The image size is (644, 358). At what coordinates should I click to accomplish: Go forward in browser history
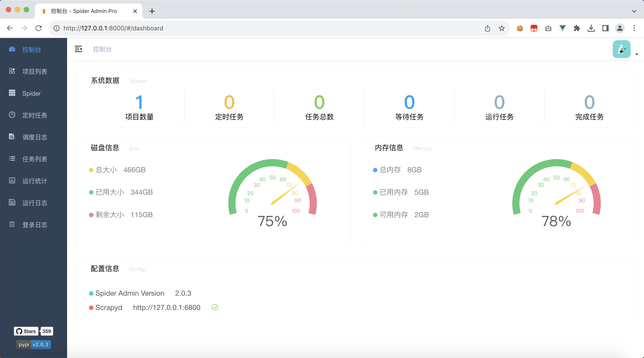click(24, 28)
